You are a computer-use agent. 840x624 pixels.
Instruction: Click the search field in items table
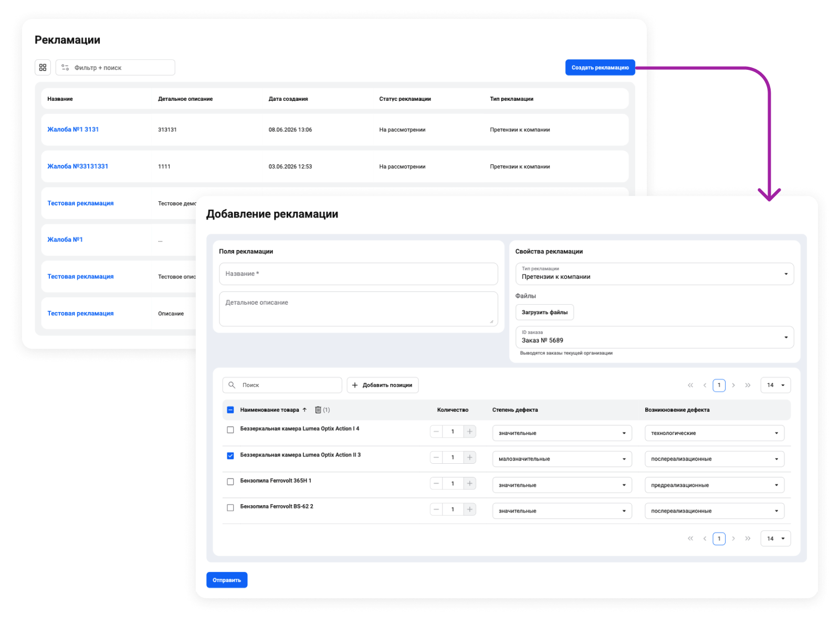click(282, 385)
